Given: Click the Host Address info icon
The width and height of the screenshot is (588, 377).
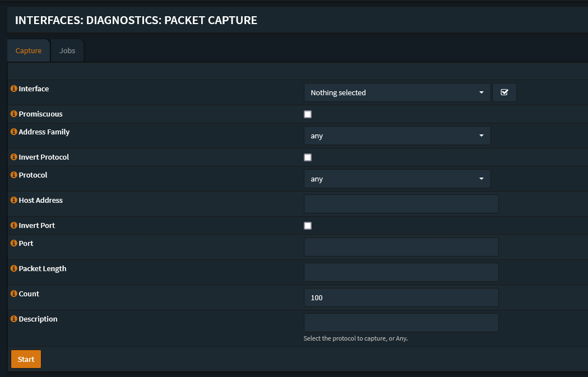Looking at the screenshot, I should coord(12,200).
